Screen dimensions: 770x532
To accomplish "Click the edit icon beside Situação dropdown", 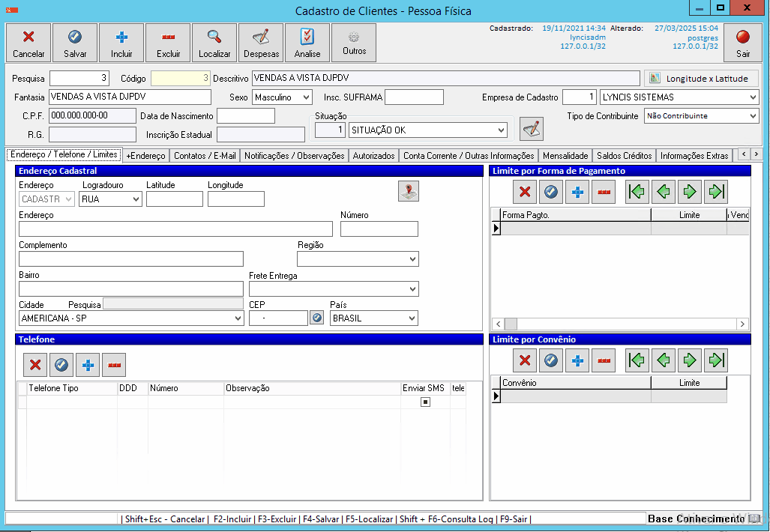I will [x=532, y=129].
